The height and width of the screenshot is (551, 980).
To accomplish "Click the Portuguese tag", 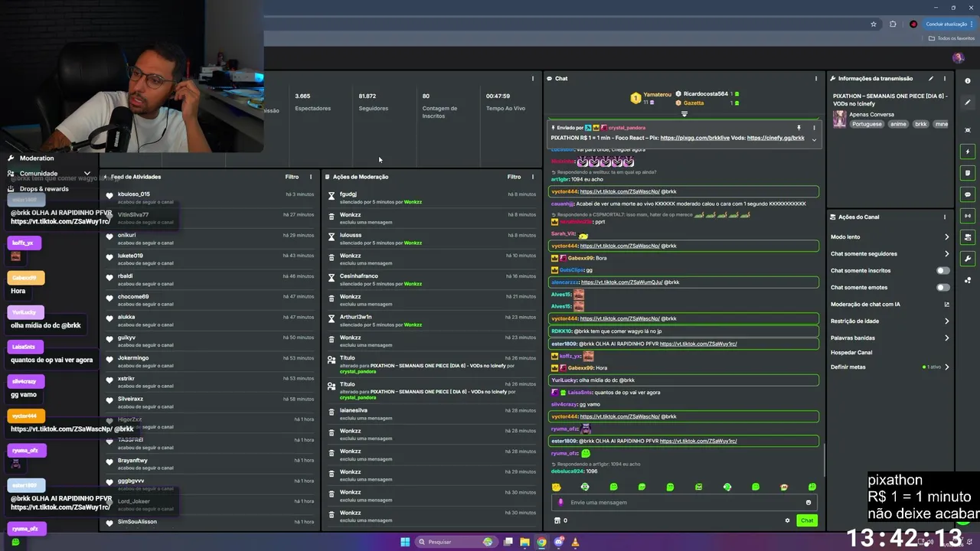I will tap(867, 124).
